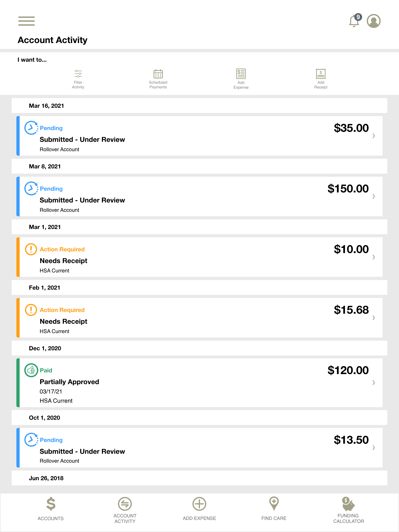Screen dimensions: 399x532
Task: Open the $15.68 Action Required entry
Action: tap(199, 318)
